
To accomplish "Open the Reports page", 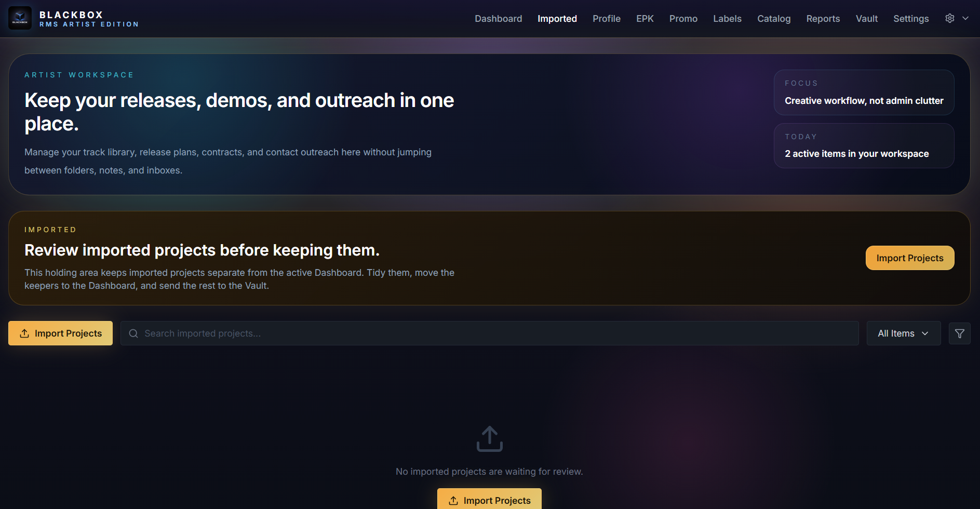I will pos(823,18).
